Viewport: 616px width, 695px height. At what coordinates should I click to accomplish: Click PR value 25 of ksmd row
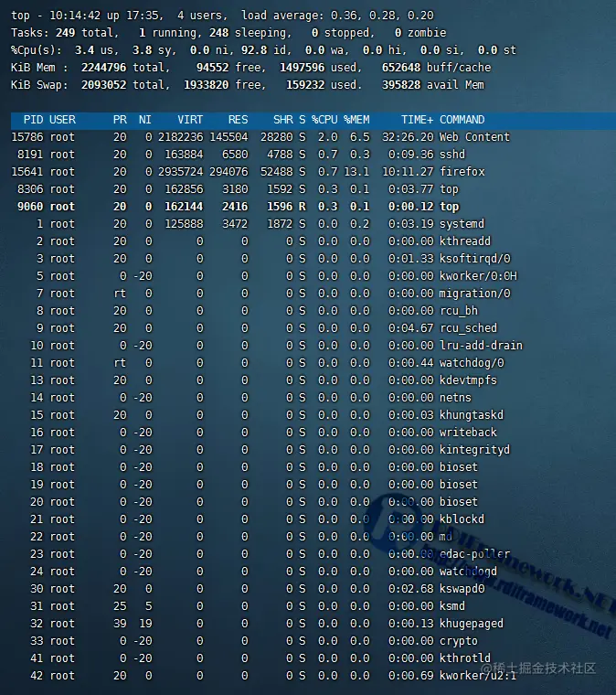point(120,606)
